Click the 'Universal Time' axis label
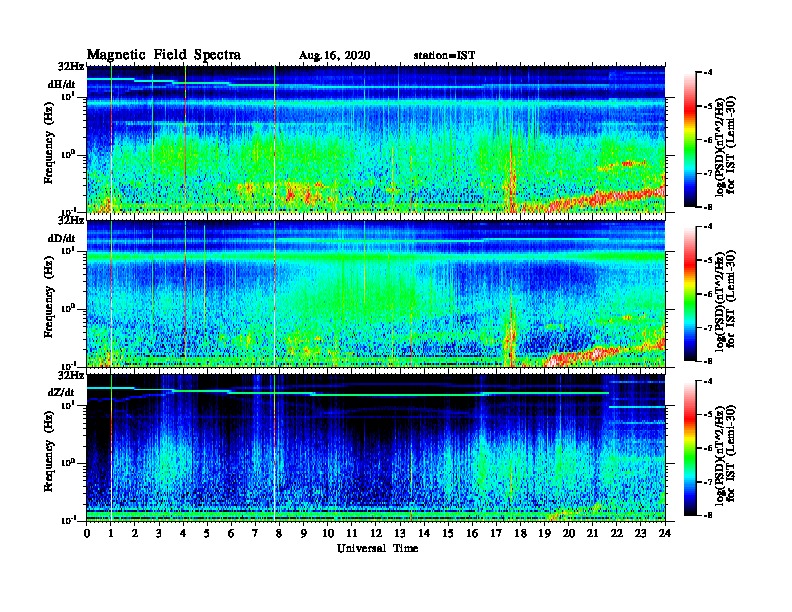792x612 pixels. 377,548
